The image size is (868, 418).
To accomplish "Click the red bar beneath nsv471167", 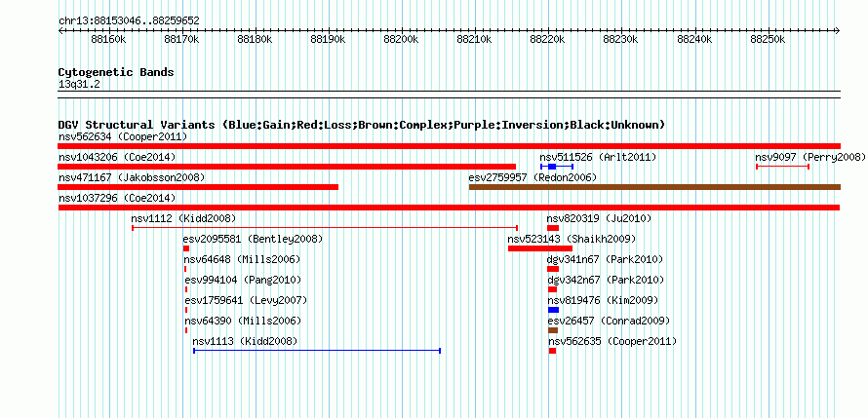I will [198, 187].
